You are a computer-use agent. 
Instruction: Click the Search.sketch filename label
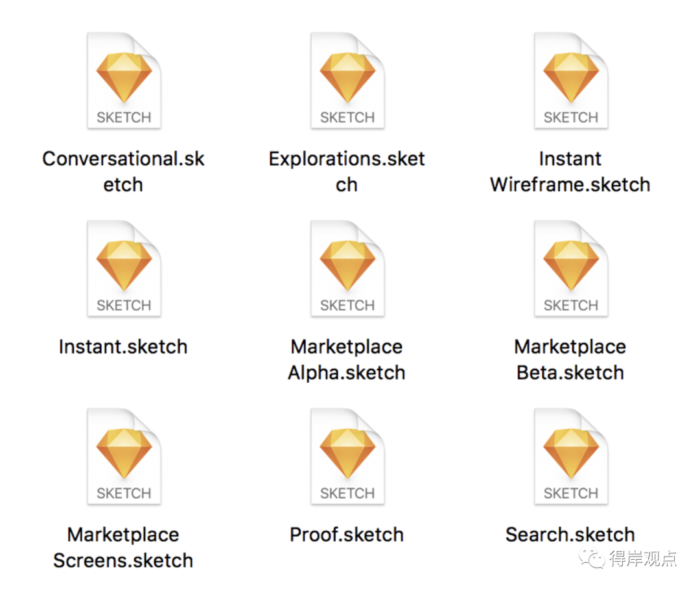tap(570, 535)
